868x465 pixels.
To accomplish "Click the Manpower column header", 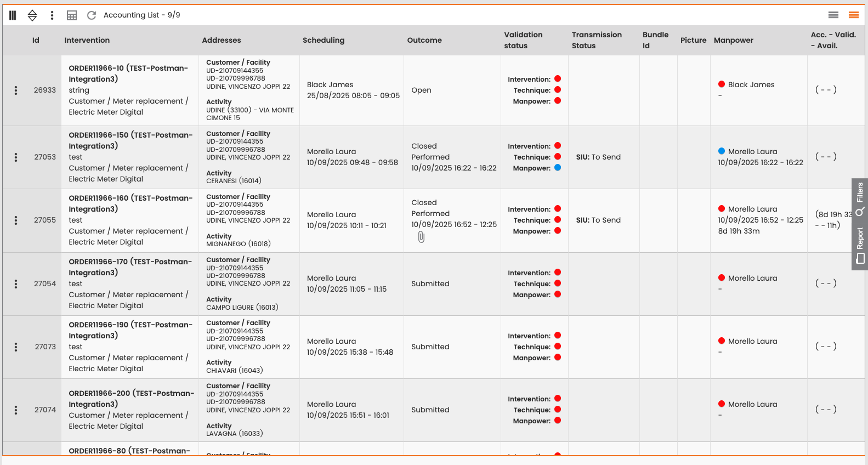I will point(734,41).
